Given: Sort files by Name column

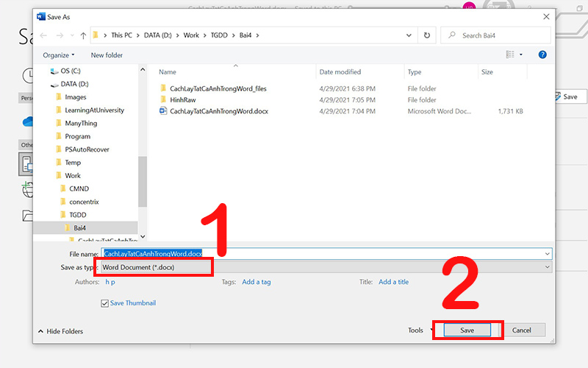Looking at the screenshot, I should click(168, 72).
